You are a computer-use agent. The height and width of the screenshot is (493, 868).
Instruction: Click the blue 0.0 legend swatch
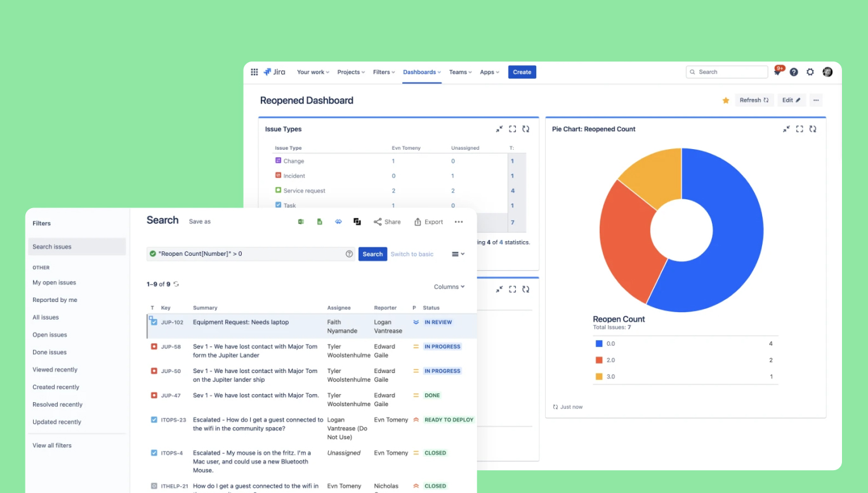599,344
